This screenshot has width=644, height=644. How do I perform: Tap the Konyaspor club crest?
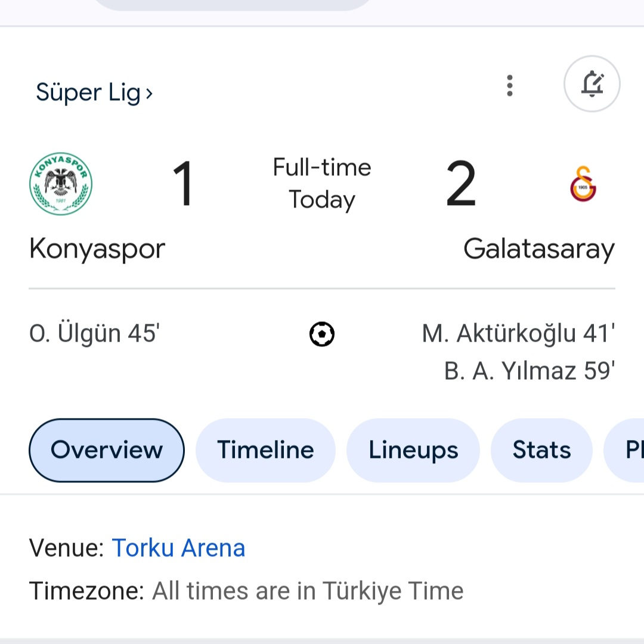[x=61, y=184]
